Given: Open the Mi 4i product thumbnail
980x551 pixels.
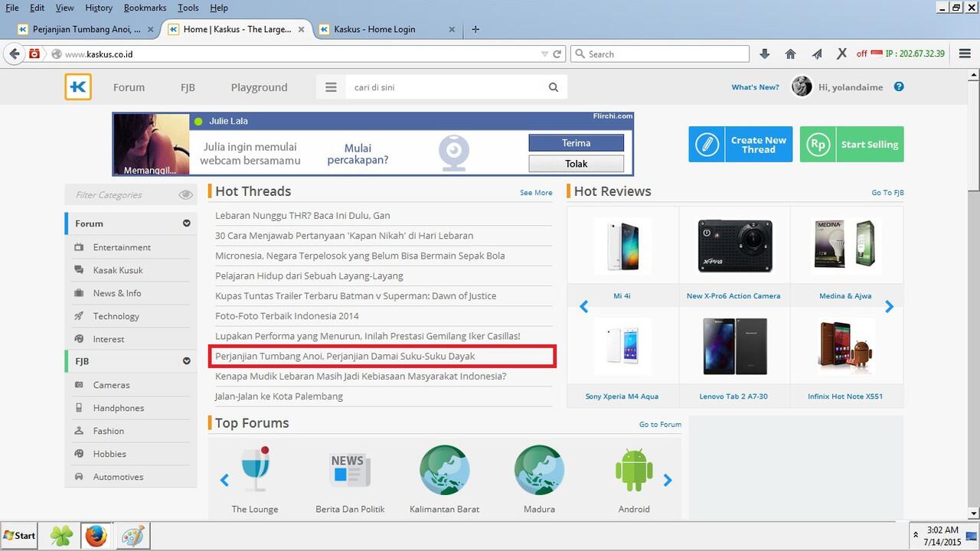Looking at the screenshot, I should click(x=622, y=246).
